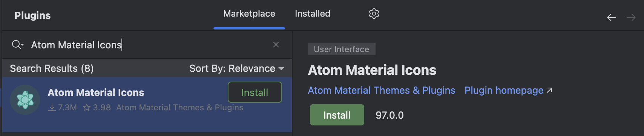The image size is (644, 136).
Task: Open the plugin settings gear menu
Action: pos(374,14)
